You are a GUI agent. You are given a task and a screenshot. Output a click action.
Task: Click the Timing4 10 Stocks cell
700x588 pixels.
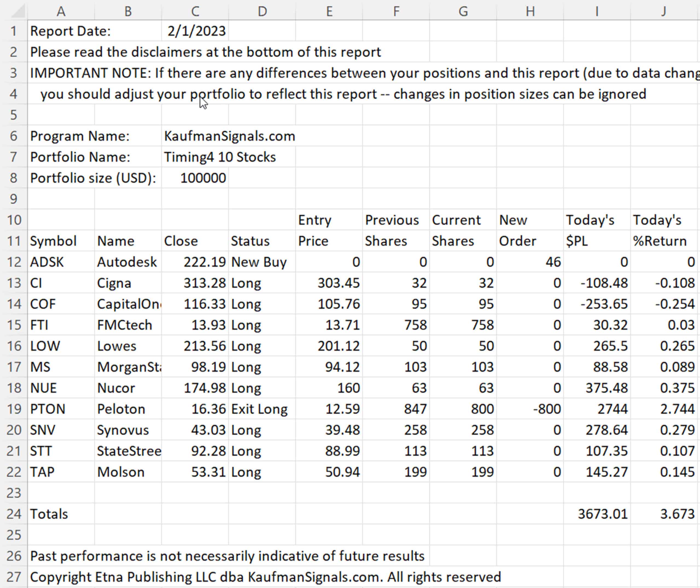[x=220, y=157]
